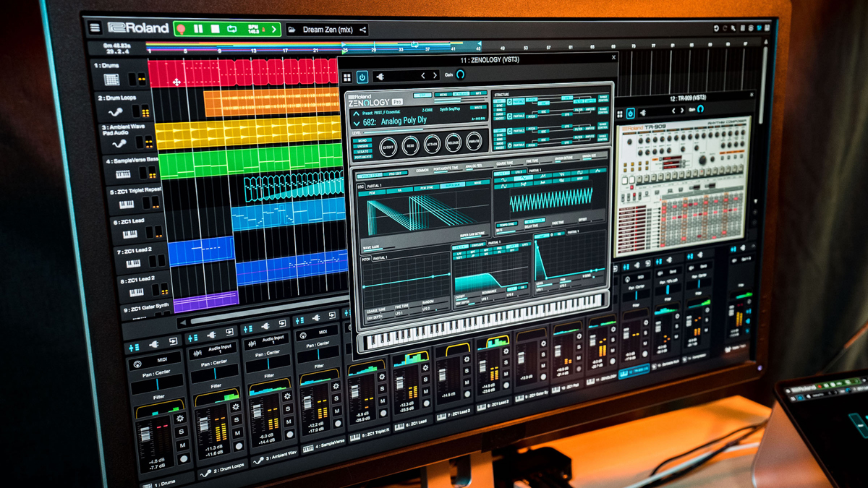Go to previous preset in ZENOLOGY header
Image resolution: width=868 pixels, height=488 pixels.
click(423, 75)
